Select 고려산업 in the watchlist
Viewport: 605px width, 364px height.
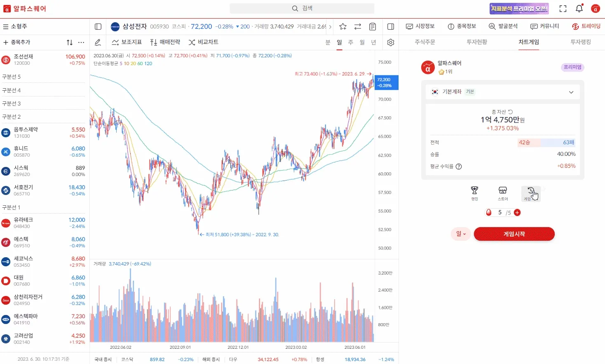click(x=45, y=339)
